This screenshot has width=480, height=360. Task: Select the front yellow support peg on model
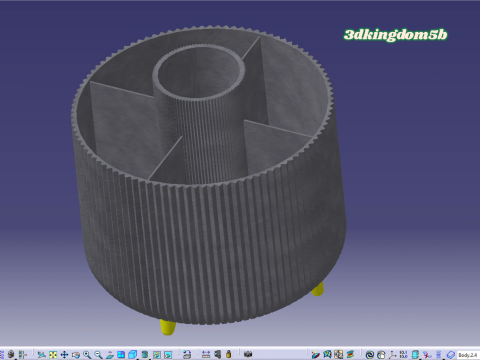[168, 327]
